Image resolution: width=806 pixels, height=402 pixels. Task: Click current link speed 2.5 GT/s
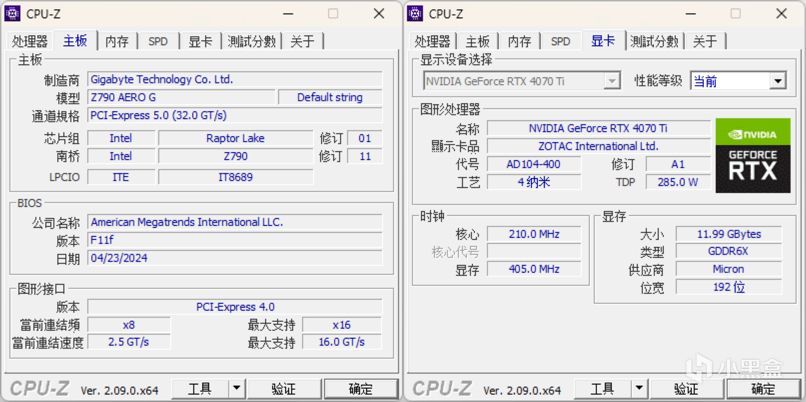pyautogui.click(x=129, y=342)
